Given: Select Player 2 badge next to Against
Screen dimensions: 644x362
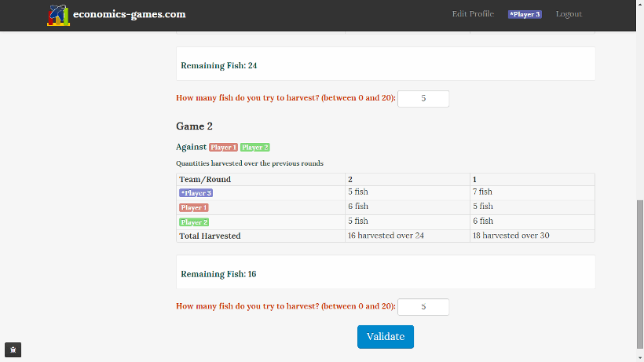Looking at the screenshot, I should click(254, 148).
